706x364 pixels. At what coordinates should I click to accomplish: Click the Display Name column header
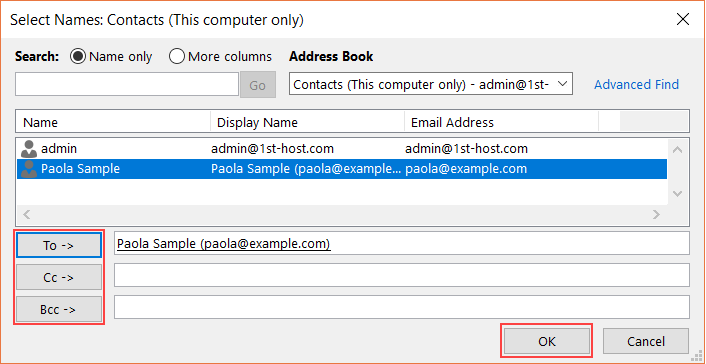[308, 123]
